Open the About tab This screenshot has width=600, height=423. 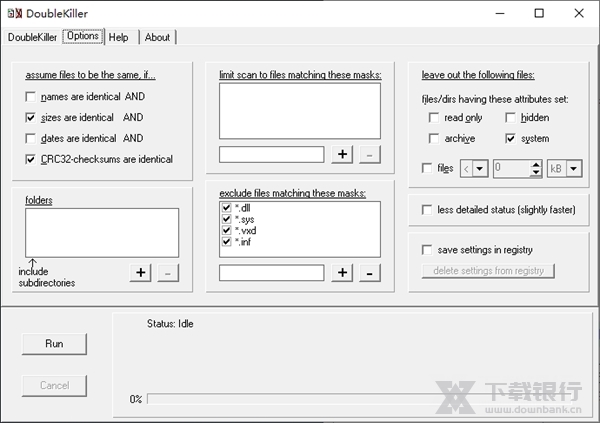(157, 37)
